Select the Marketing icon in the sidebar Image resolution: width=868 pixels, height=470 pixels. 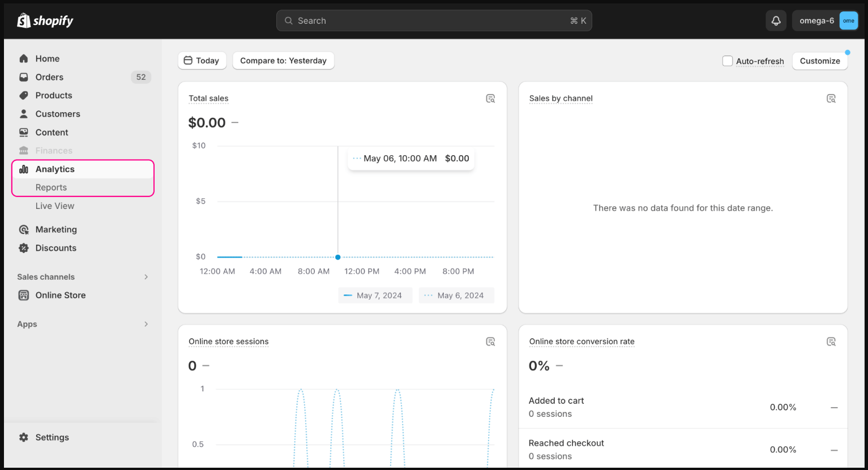pos(23,229)
